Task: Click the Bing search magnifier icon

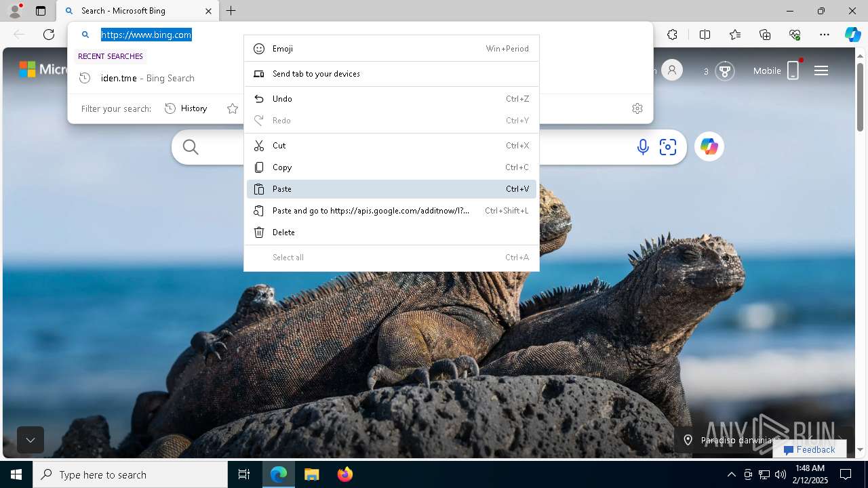Action: [191, 147]
